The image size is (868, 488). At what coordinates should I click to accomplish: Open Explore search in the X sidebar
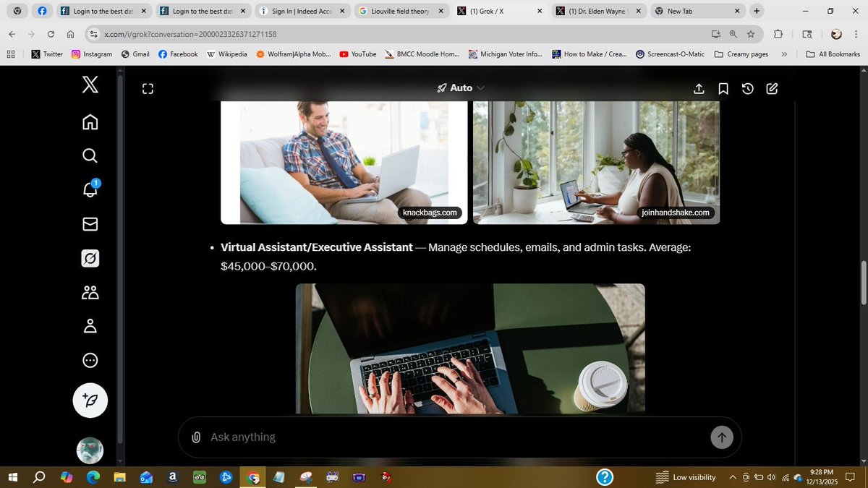(x=90, y=155)
